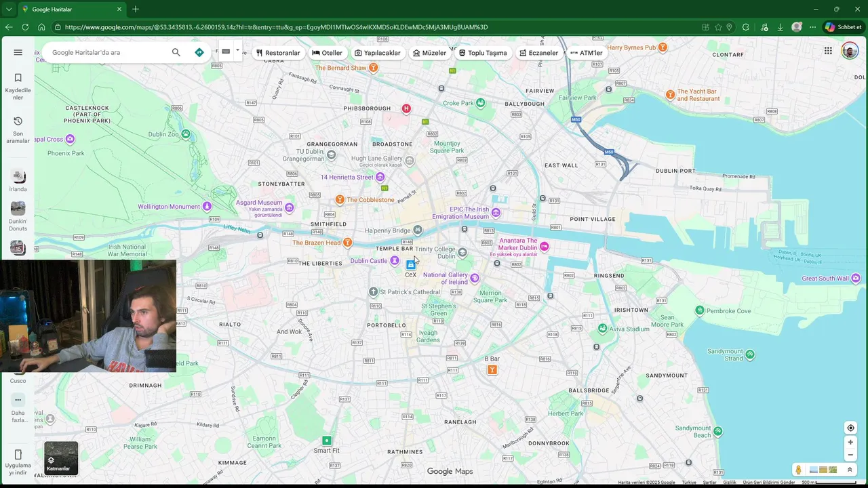Expand the input tools dropdown arrow

(238, 51)
